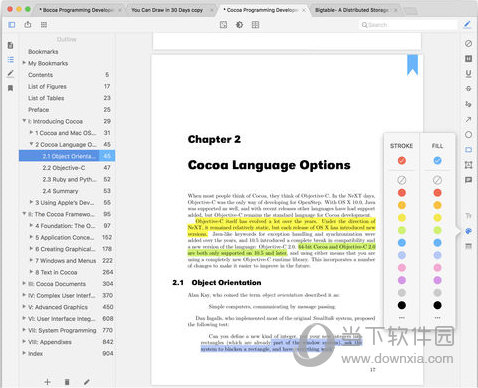
Task: Click the share icon in toolbar
Action: pos(28,24)
